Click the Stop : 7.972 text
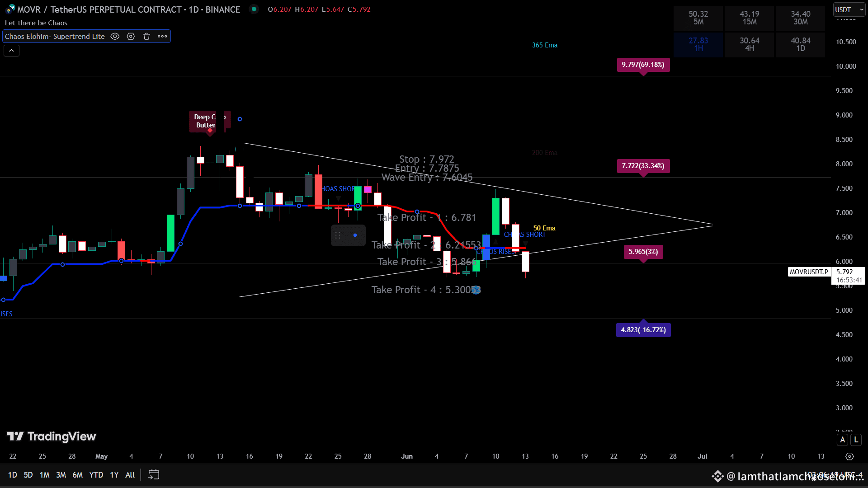Image resolution: width=868 pixels, height=488 pixels. click(427, 159)
